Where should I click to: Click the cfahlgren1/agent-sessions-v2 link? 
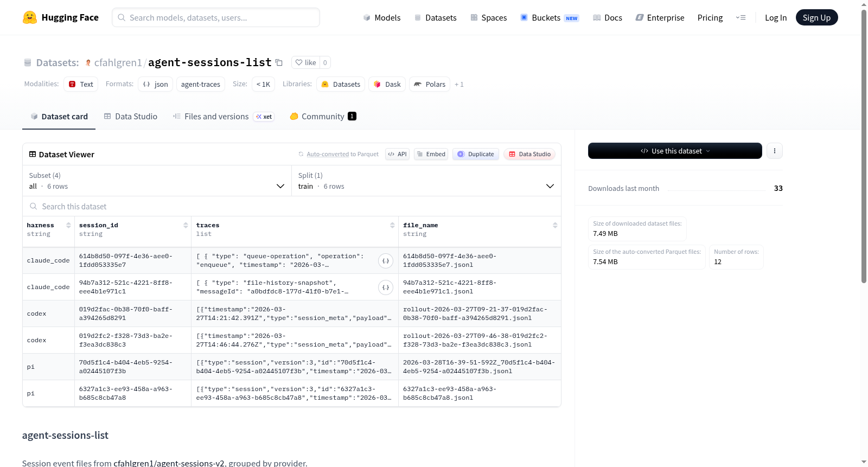tap(169, 463)
